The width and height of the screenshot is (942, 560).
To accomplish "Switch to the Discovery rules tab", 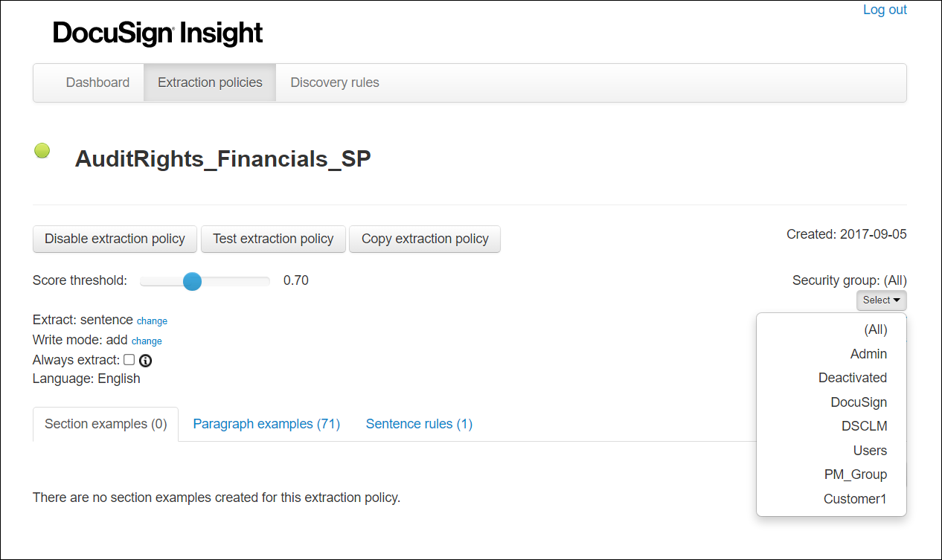I will (335, 83).
